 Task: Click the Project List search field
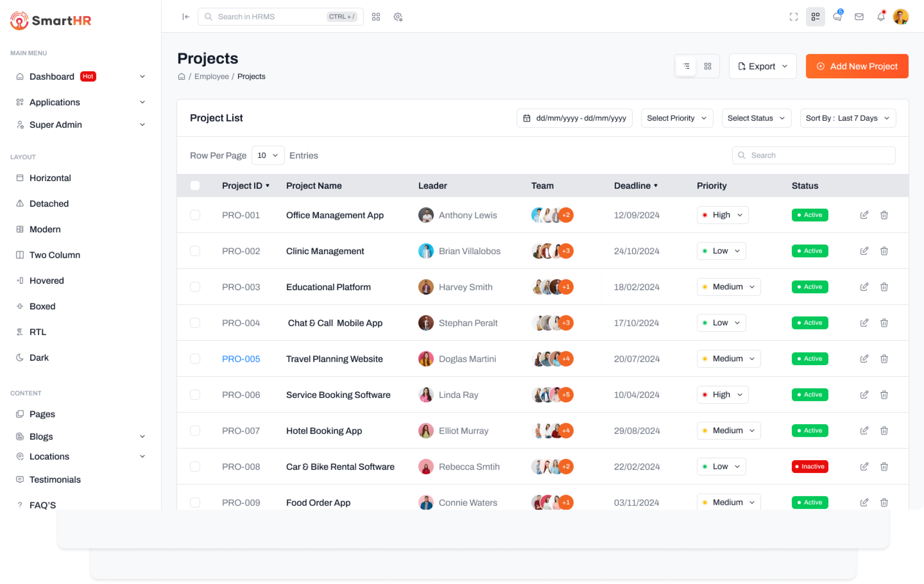(x=813, y=155)
